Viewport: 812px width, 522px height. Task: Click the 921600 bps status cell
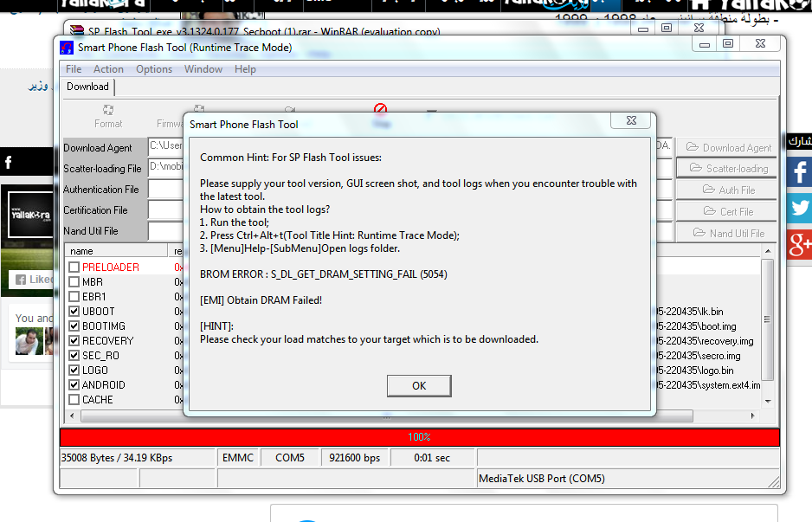355,458
